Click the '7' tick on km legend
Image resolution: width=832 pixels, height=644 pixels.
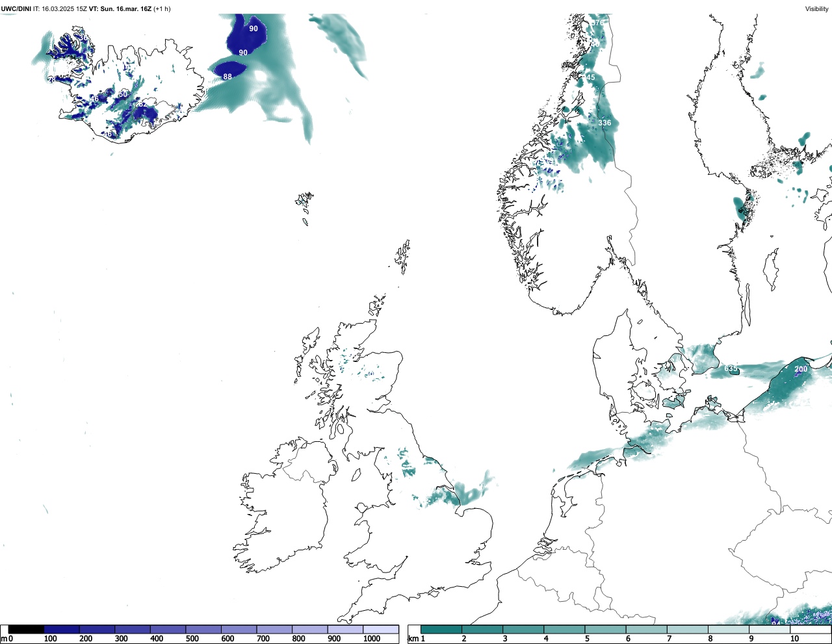click(669, 639)
